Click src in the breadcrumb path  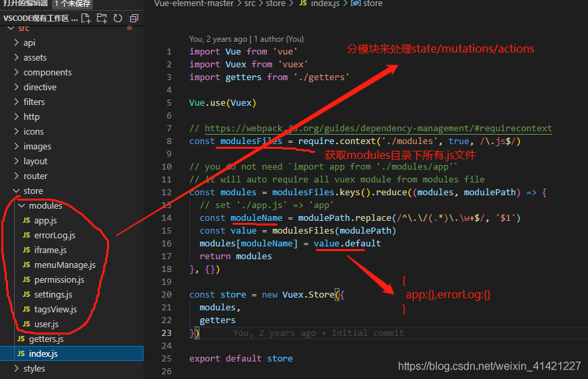[x=250, y=3]
